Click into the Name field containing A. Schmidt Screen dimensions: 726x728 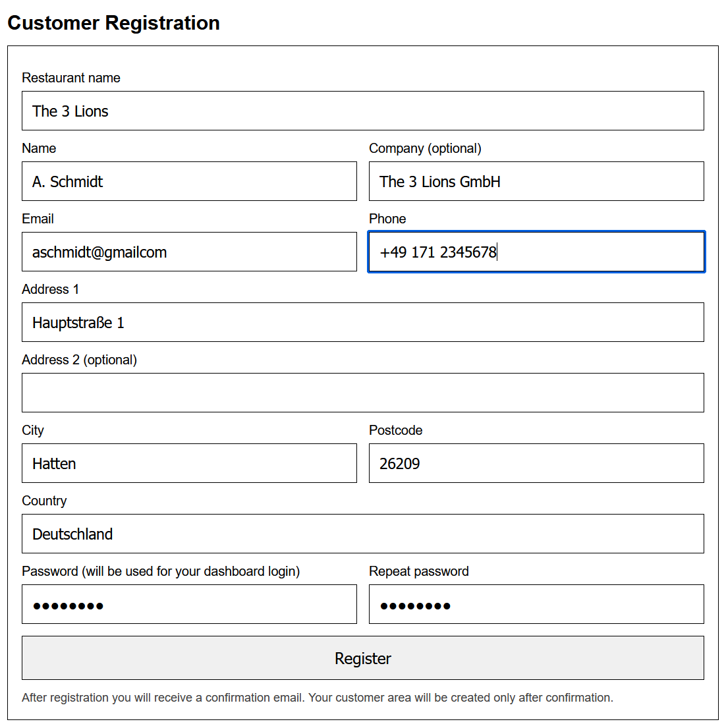tap(189, 181)
